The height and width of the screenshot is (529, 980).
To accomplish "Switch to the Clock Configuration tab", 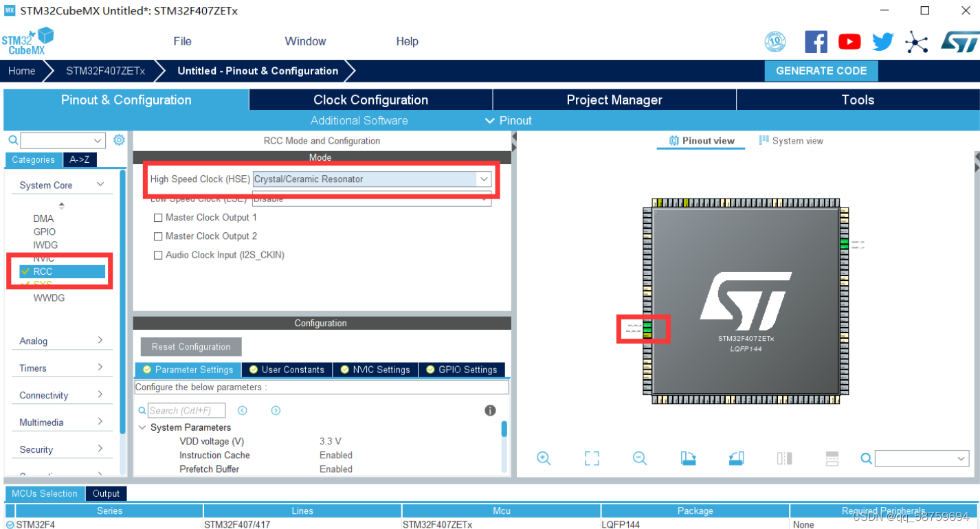I will (x=370, y=100).
